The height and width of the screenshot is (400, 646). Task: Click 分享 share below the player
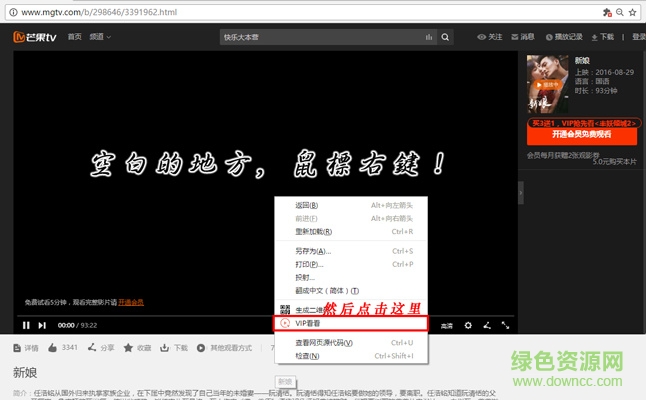(x=101, y=348)
